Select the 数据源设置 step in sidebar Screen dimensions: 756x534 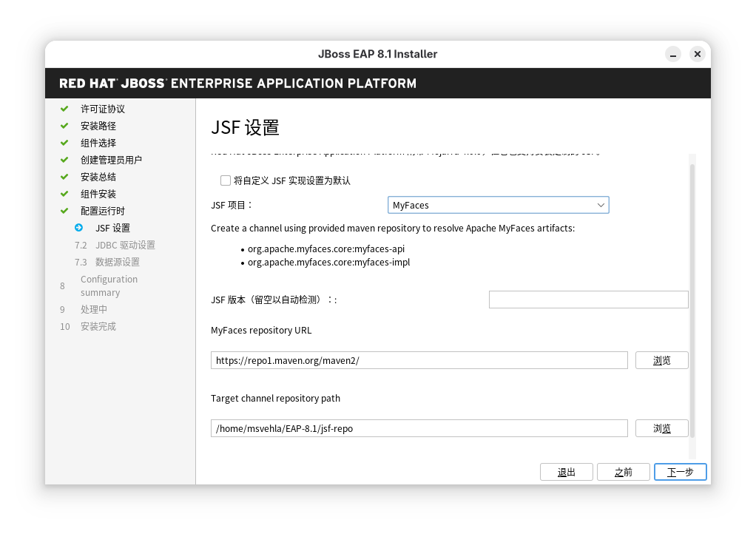coord(117,262)
